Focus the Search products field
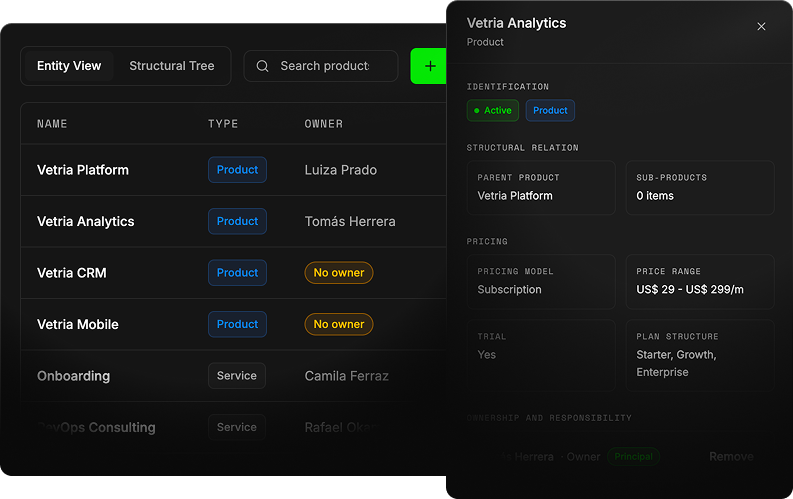The height and width of the screenshot is (499, 793). click(321, 66)
